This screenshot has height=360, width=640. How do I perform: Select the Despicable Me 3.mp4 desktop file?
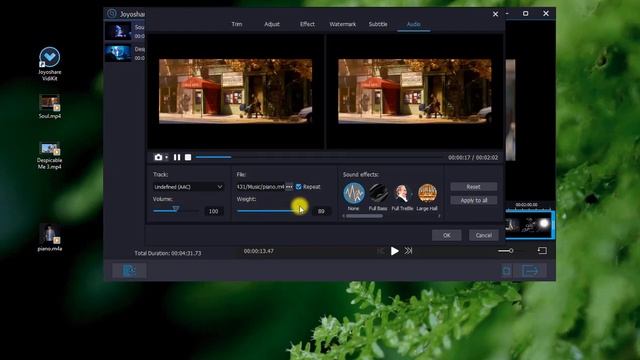[x=49, y=155]
